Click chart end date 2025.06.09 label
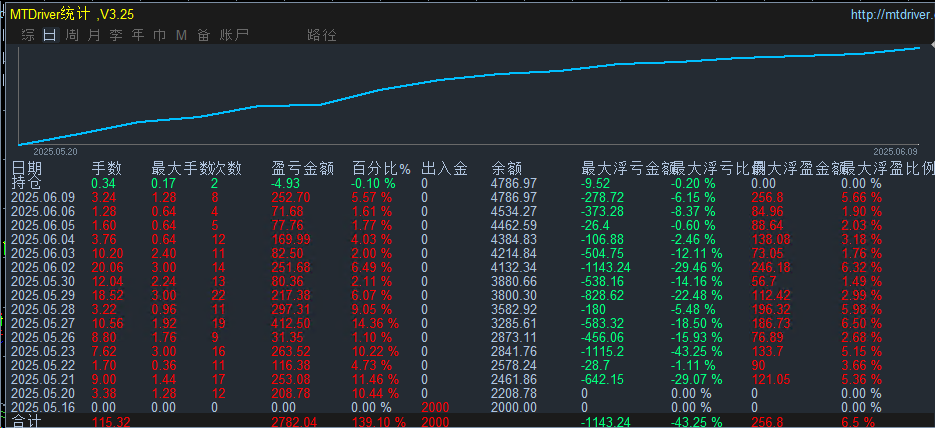This screenshot has width=935, height=428. (895, 153)
